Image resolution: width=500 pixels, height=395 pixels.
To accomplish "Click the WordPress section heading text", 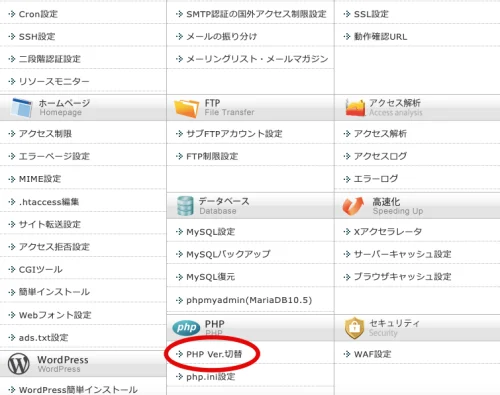I will point(63,360).
